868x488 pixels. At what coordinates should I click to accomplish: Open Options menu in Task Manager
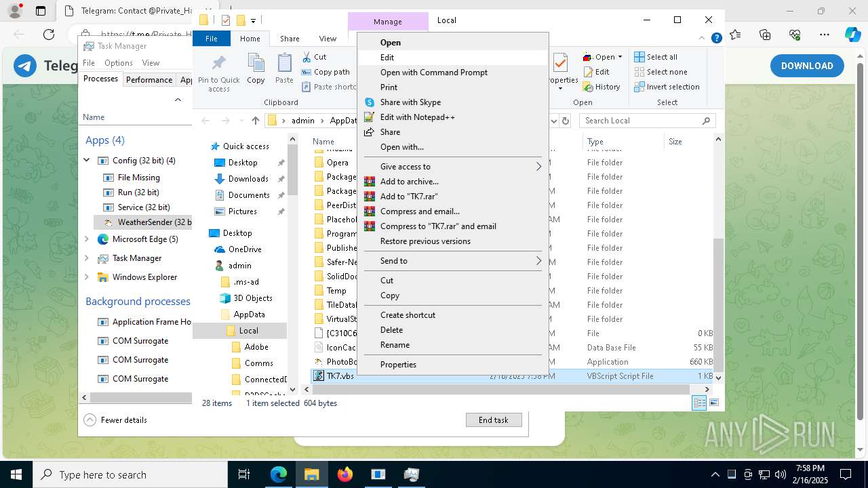119,63
